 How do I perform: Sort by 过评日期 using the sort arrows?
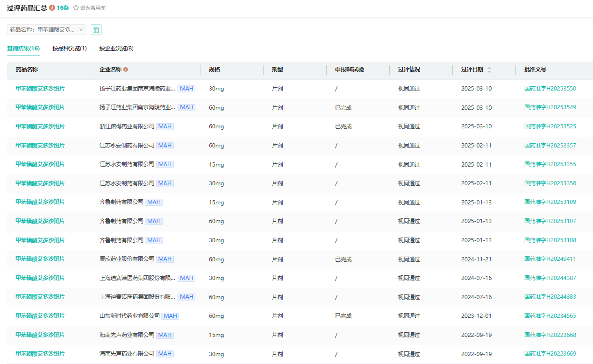489,70
